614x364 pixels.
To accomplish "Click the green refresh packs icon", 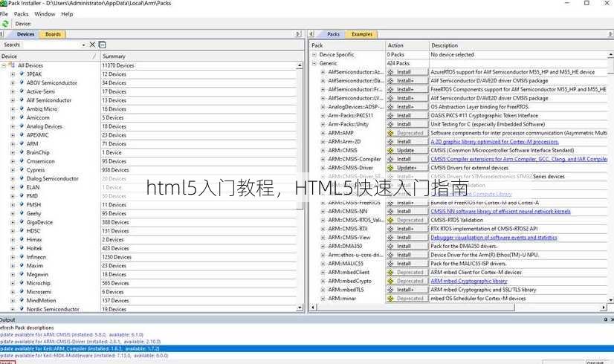I will pos(5,24).
